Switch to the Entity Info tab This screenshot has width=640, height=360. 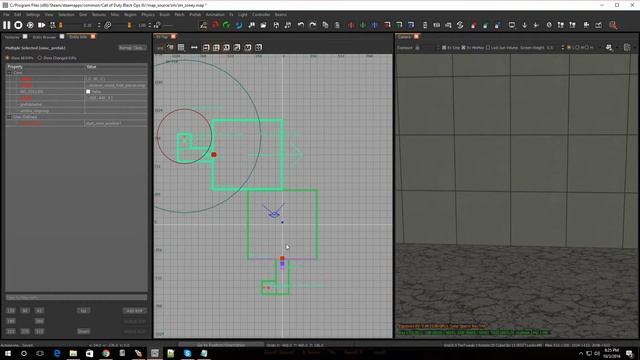[78, 37]
